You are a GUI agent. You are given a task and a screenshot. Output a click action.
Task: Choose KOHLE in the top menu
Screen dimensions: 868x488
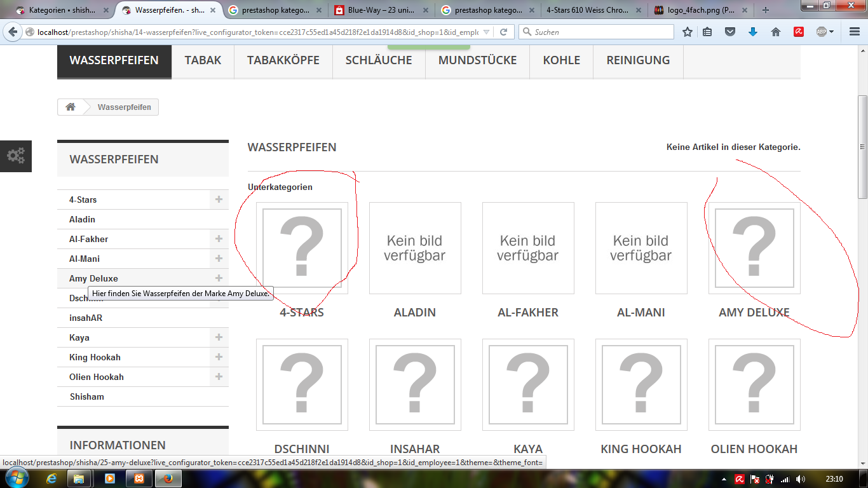tap(562, 61)
